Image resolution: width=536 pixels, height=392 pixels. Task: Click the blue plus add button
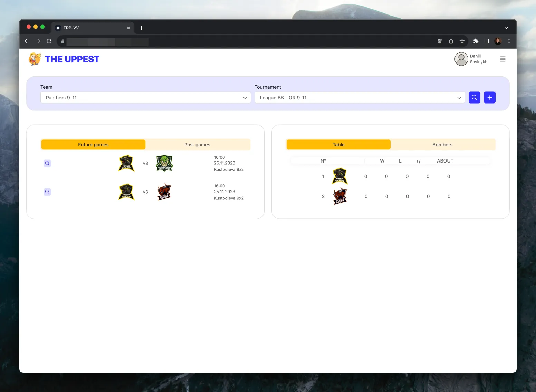pos(489,98)
